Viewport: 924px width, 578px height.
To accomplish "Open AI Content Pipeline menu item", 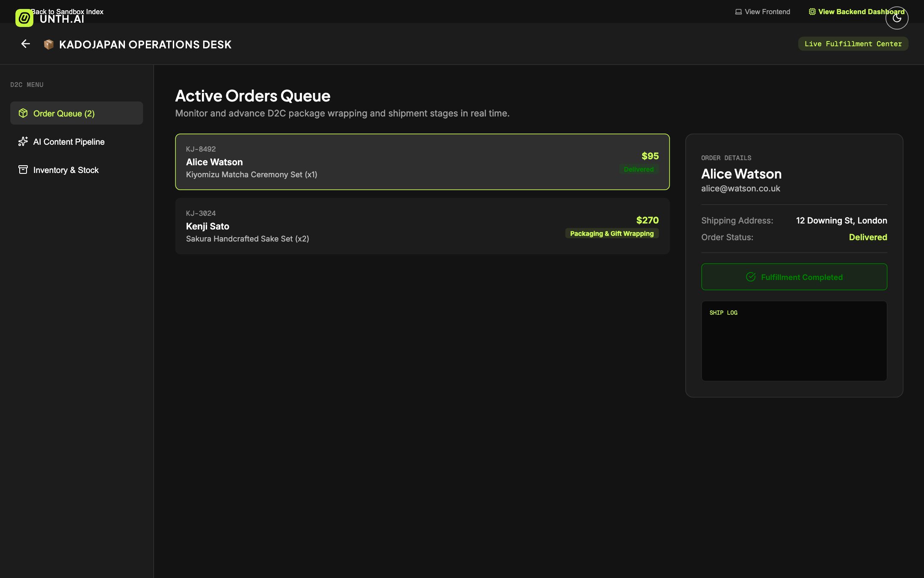I will click(x=77, y=141).
